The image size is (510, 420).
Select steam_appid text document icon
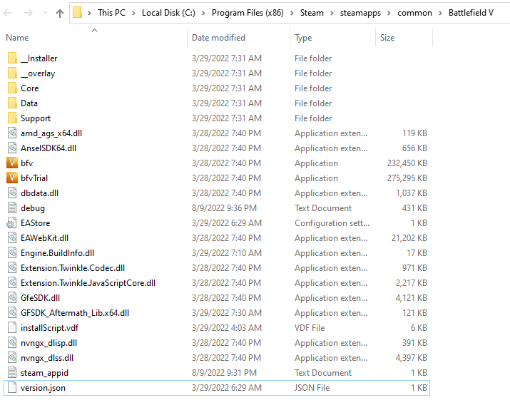(12, 372)
